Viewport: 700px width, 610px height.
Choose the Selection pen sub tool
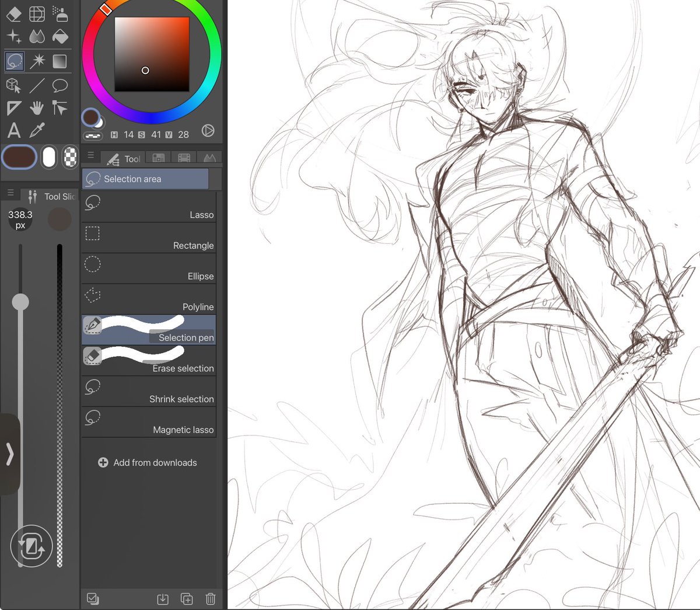149,330
